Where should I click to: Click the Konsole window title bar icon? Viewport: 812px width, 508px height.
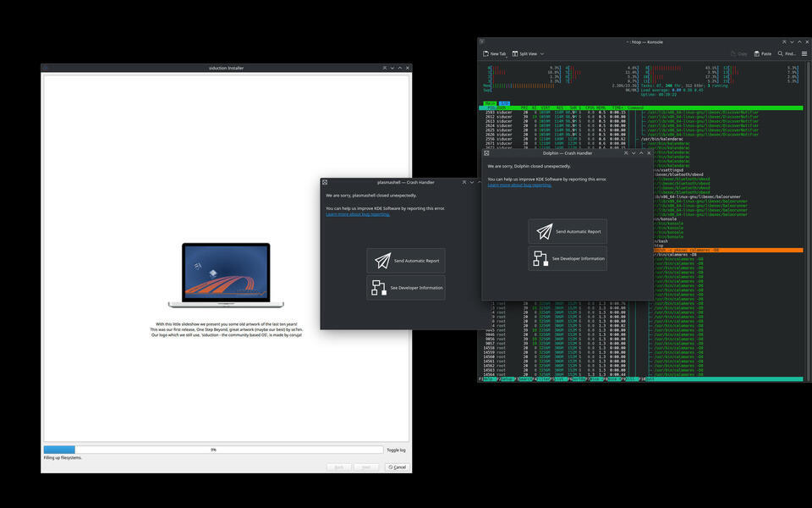tap(481, 41)
